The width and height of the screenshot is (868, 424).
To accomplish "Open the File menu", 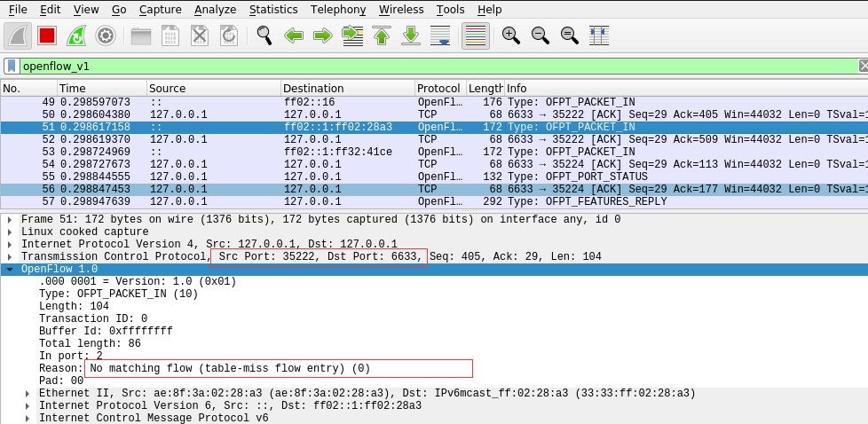I will click(18, 10).
